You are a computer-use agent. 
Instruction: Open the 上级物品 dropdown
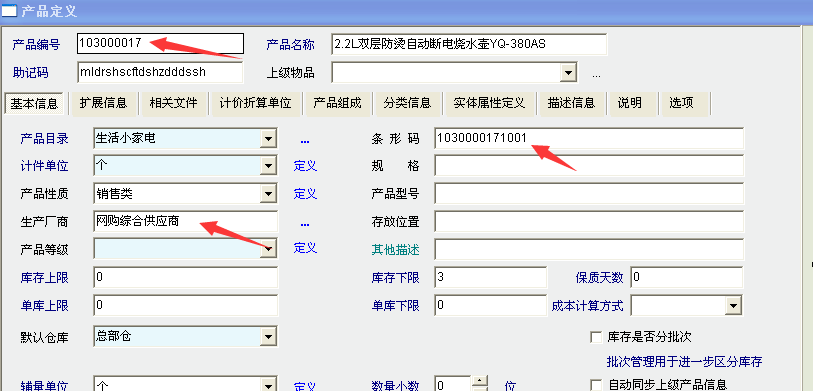click(569, 72)
